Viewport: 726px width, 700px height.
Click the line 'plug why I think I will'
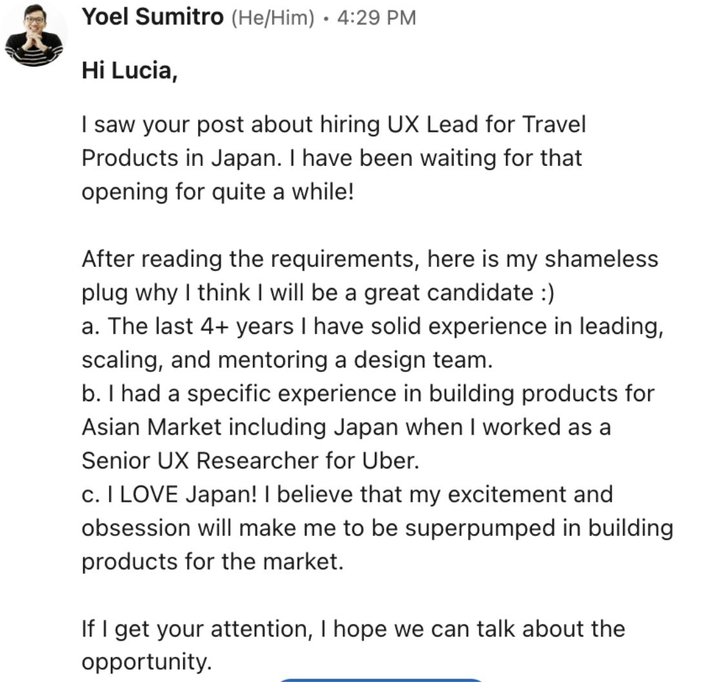[x=318, y=293]
